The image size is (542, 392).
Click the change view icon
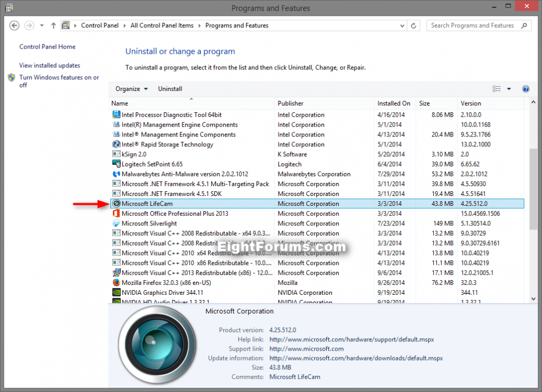click(497, 89)
